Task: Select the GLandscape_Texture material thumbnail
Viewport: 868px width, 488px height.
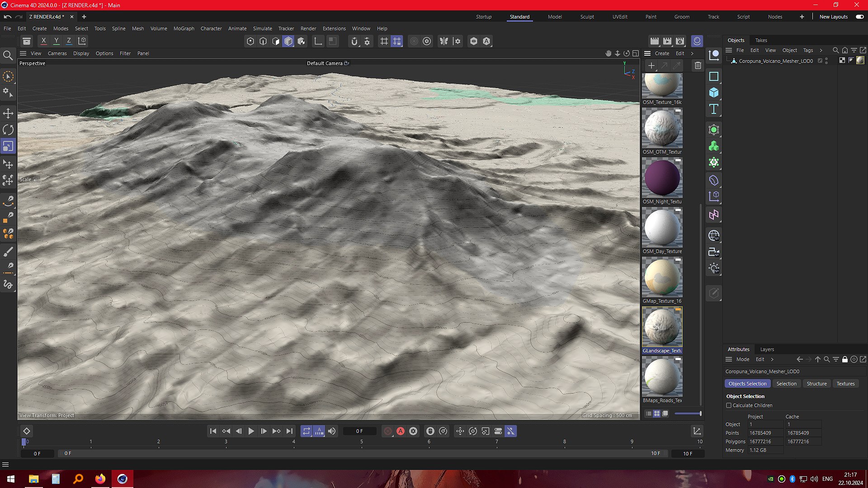Action: 662,327
